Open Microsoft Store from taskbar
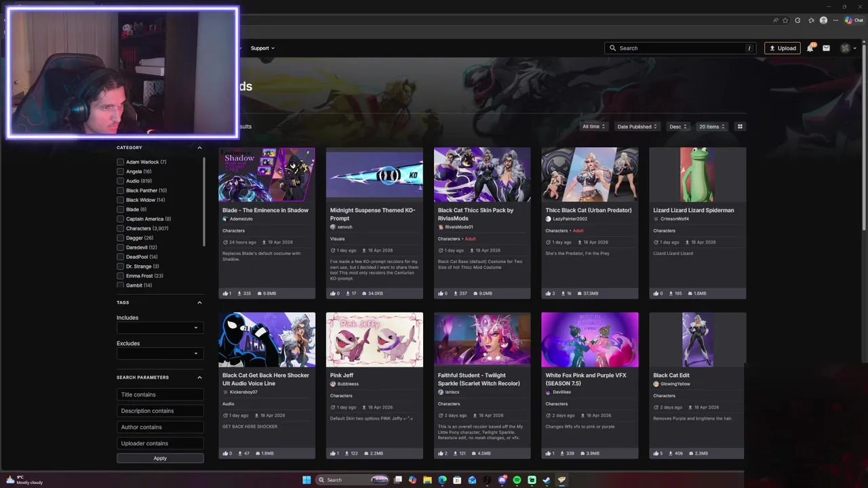This screenshot has height=488, width=868. (457, 480)
